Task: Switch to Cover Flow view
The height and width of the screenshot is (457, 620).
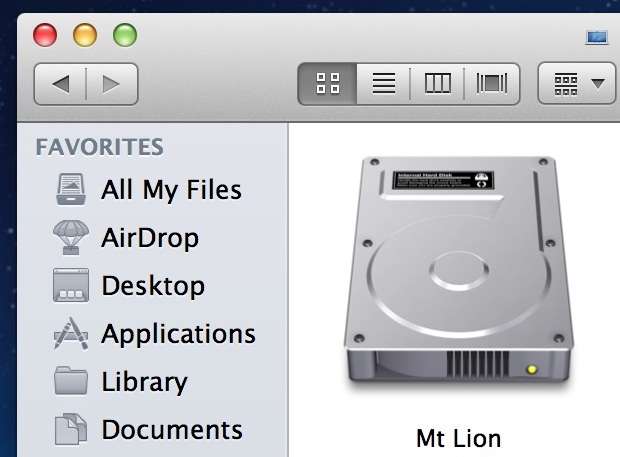Action: click(x=492, y=83)
